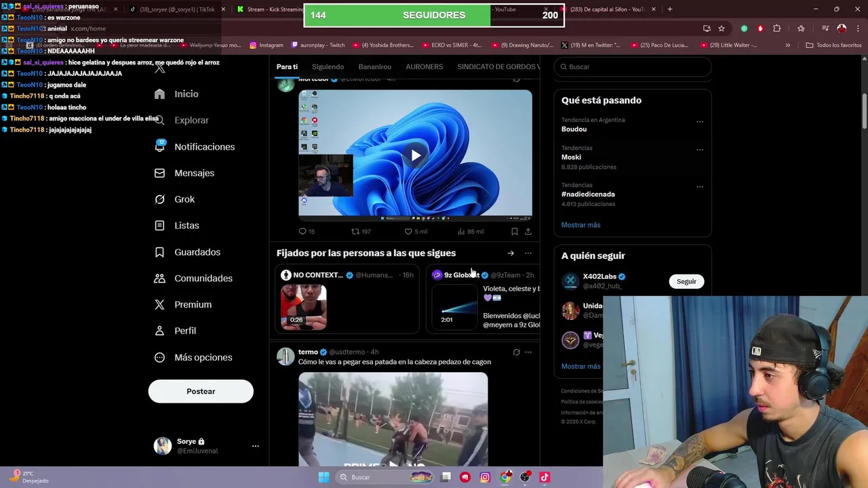Open the browser extensions puzzle icon
Image resolution: width=868 pixels, height=488 pixels.
coord(777,28)
